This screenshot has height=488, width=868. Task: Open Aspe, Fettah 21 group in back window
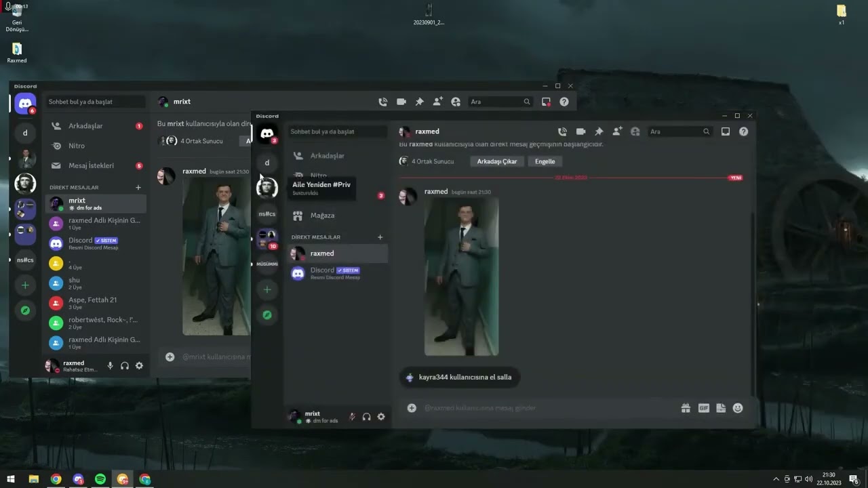tap(96, 303)
